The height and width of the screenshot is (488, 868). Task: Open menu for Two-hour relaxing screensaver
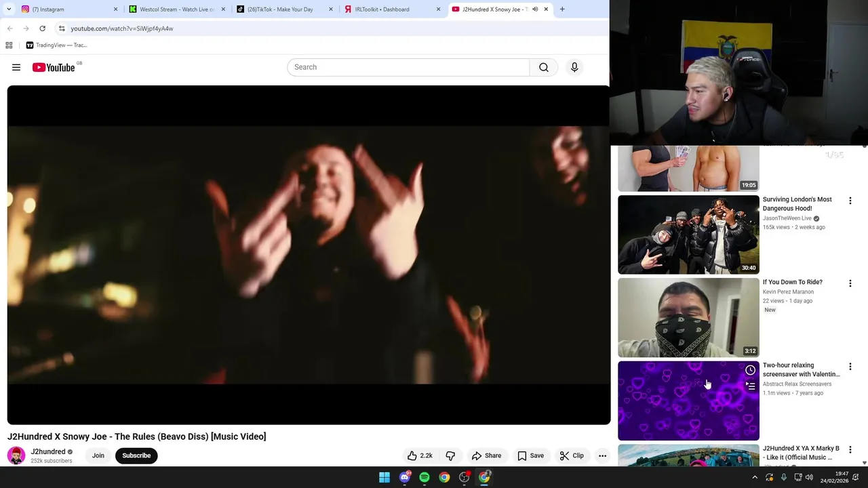(x=850, y=367)
